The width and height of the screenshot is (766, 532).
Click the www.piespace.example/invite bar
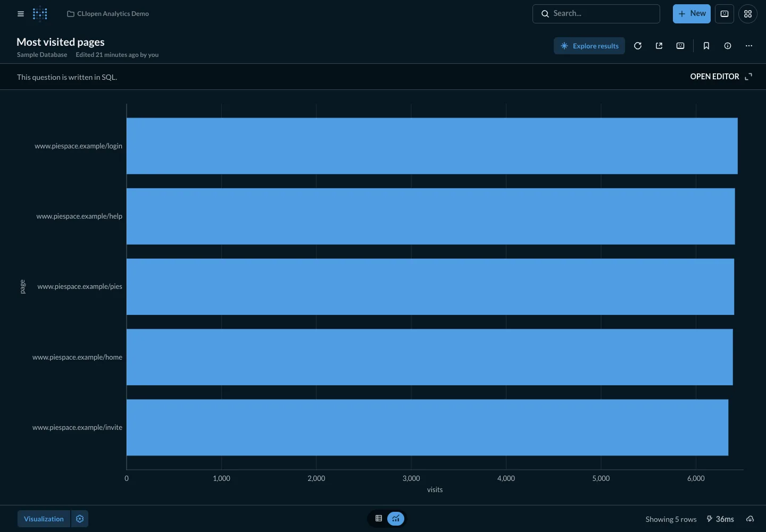427,428
